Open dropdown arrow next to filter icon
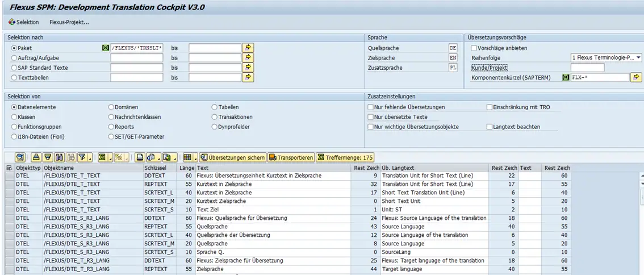 pyautogui.click(x=90, y=158)
